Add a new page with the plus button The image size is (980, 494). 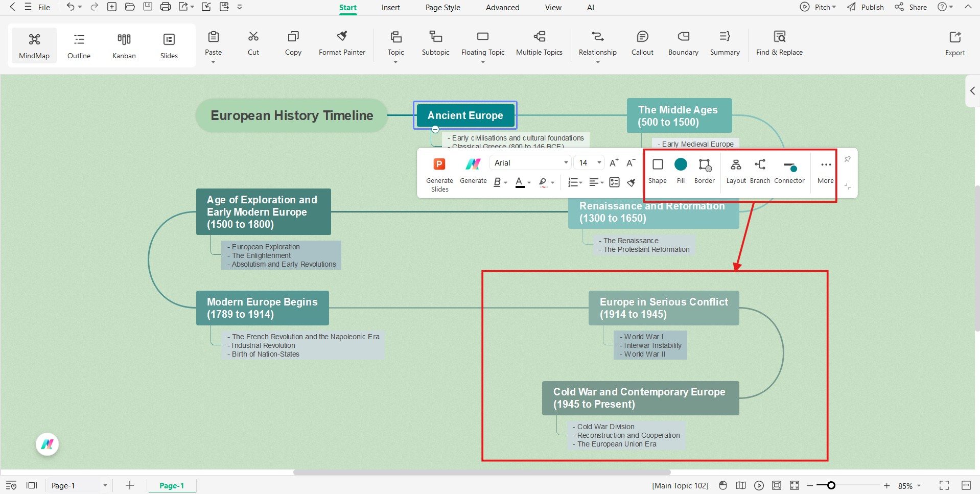click(x=130, y=485)
